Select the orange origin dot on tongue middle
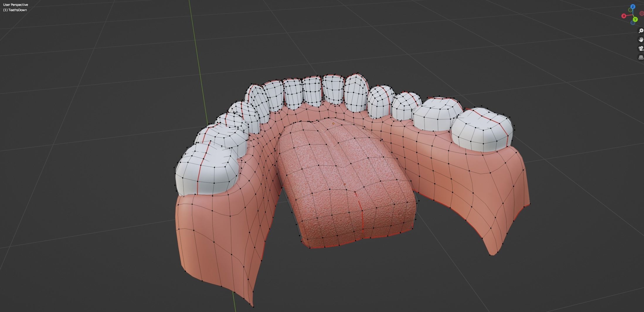Viewport: 644px width, 312px height. 344,184
